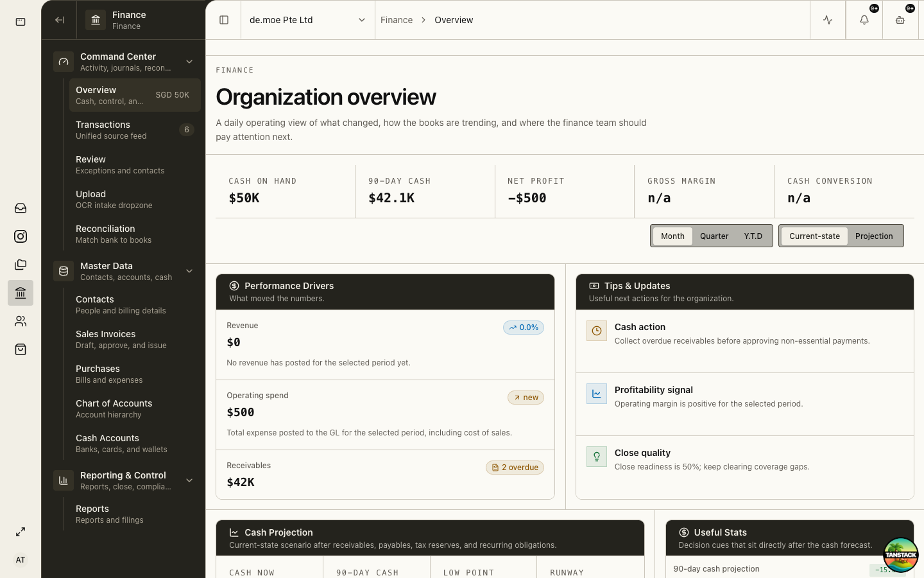Image resolution: width=924 pixels, height=578 pixels.
Task: Open Reconciliation in sidebar
Action: pyautogui.click(x=135, y=234)
